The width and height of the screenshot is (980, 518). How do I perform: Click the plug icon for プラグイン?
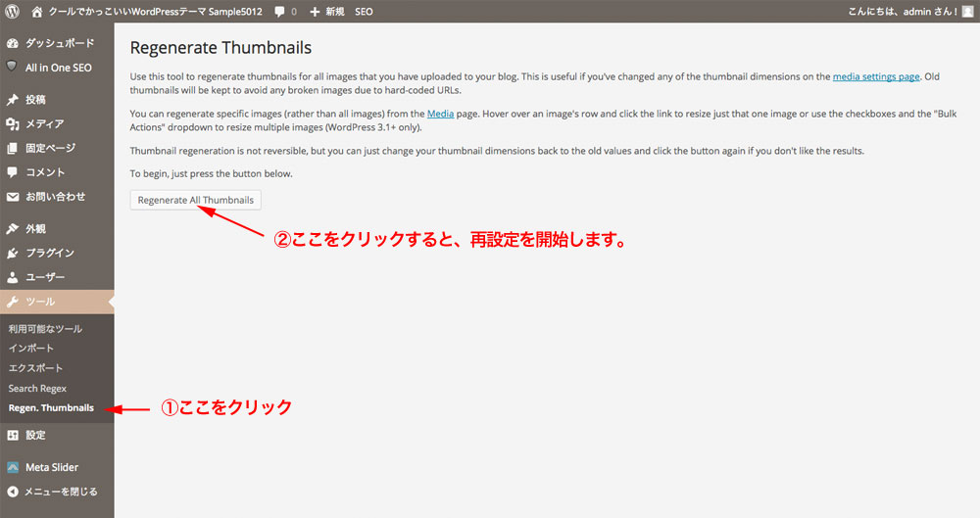pyautogui.click(x=12, y=253)
